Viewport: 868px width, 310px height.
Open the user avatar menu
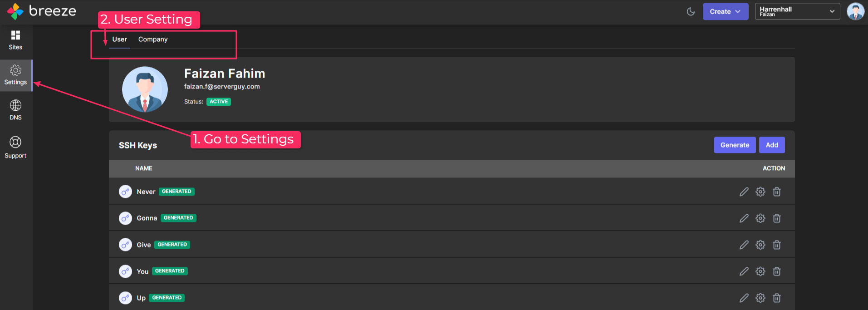855,11
